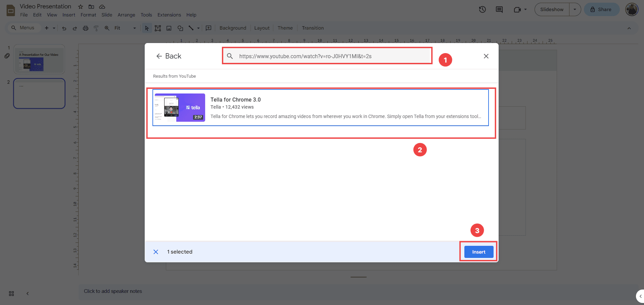Screen dimensions: 644x305
Task: Click the Tella for Chrome 3.0 title
Action: [x=236, y=100]
